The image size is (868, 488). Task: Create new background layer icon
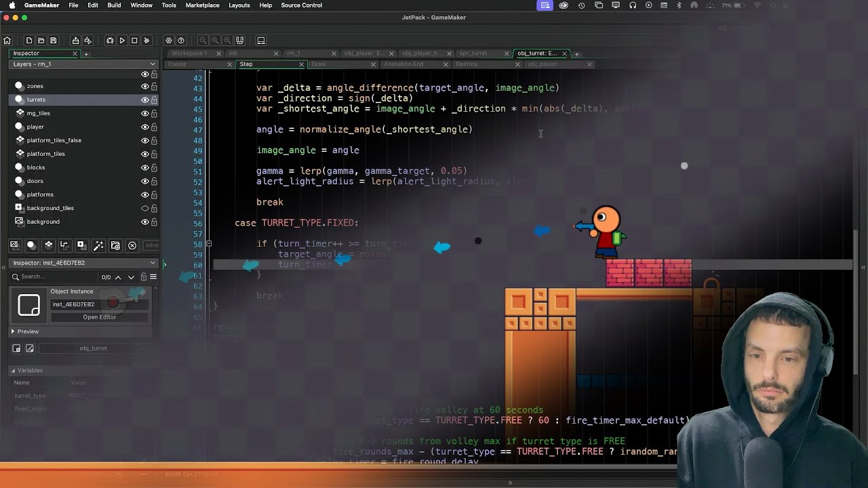click(x=14, y=245)
